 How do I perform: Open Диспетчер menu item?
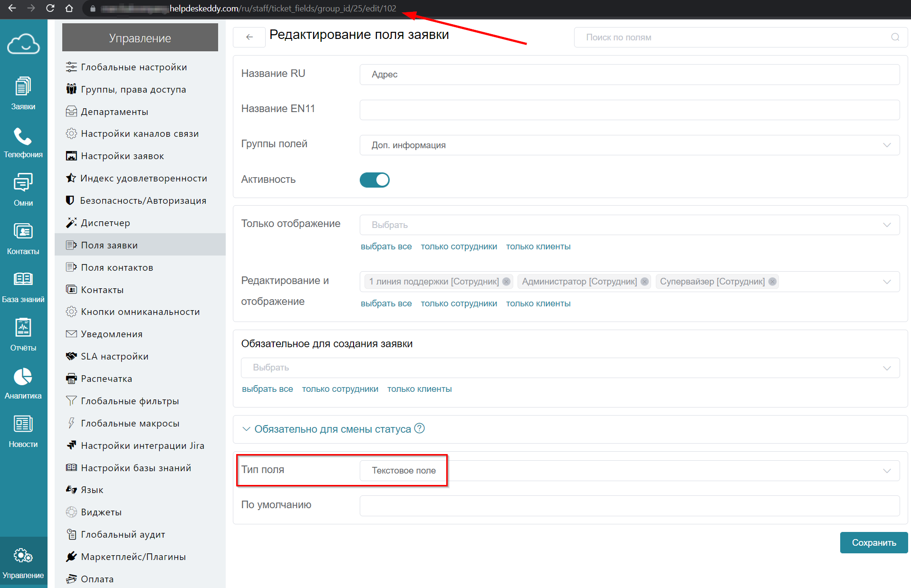point(140,223)
